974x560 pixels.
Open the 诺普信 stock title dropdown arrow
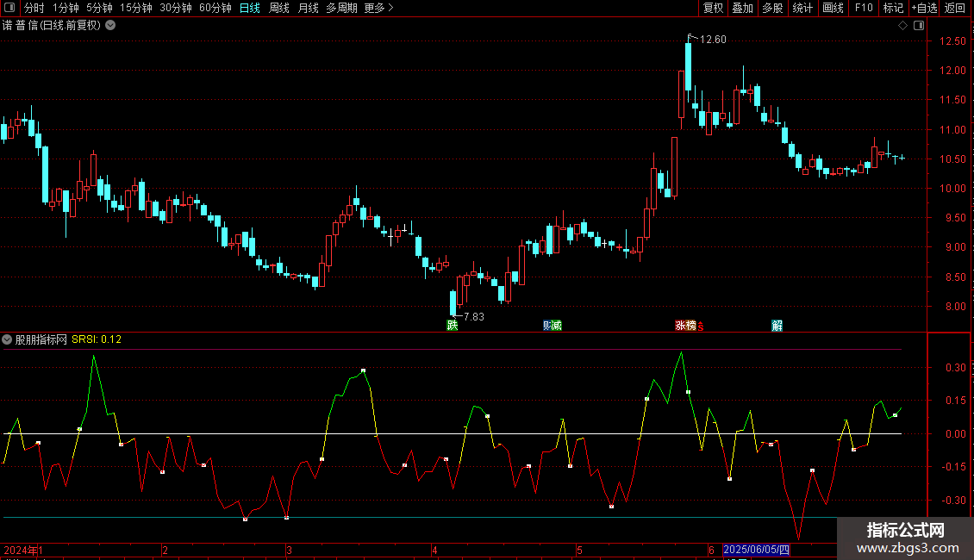tap(110, 26)
